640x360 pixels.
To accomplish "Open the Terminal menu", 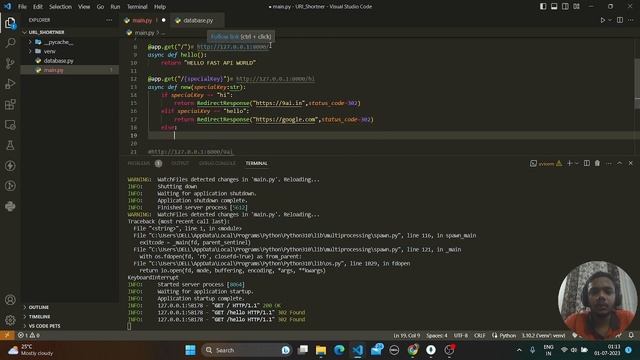I will (x=137, y=7).
